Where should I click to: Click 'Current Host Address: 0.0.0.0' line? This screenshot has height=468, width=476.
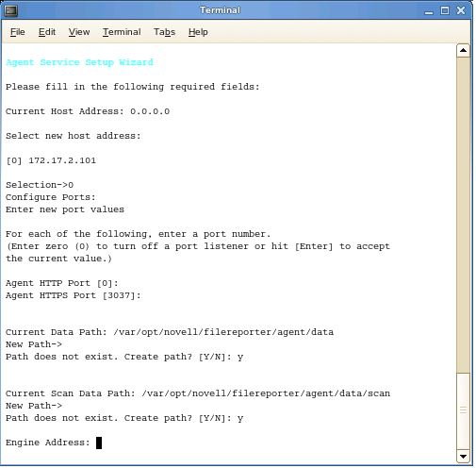click(88, 111)
